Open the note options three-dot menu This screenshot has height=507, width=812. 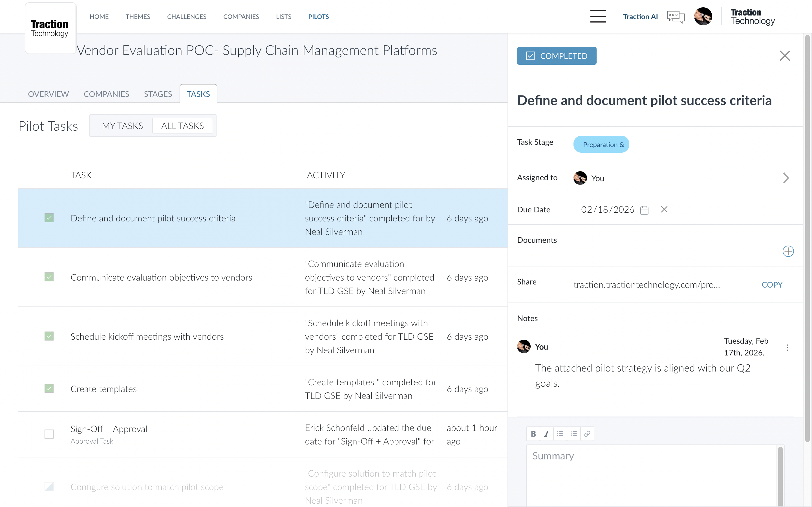tap(787, 347)
